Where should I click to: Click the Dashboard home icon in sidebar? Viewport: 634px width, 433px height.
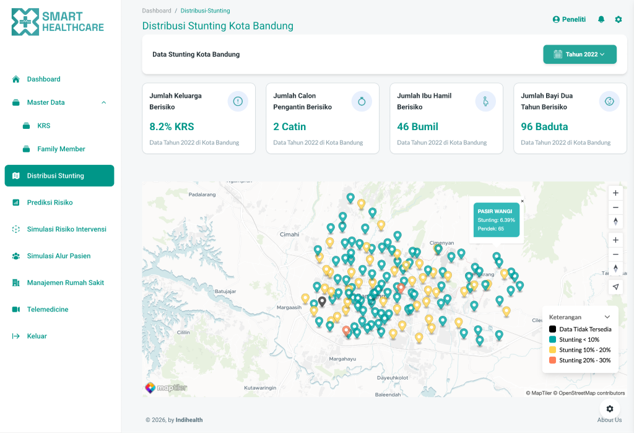[x=16, y=79]
